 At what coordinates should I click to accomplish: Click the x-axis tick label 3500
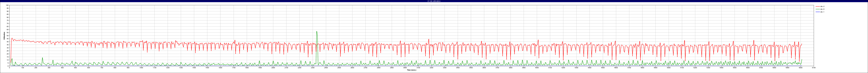(x=471, y=68)
